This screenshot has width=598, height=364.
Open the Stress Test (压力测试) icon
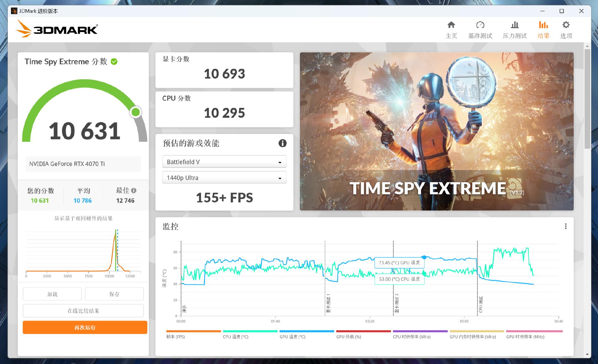(x=515, y=25)
